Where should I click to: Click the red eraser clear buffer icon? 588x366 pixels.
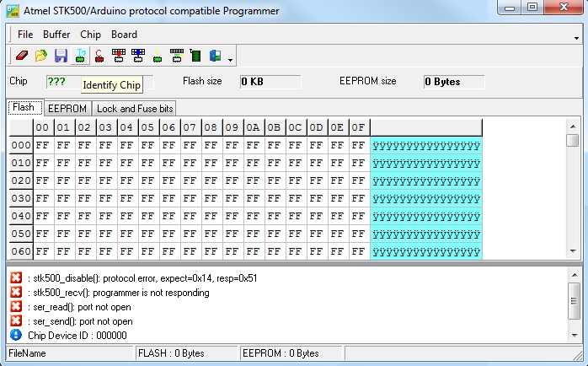pos(22,56)
